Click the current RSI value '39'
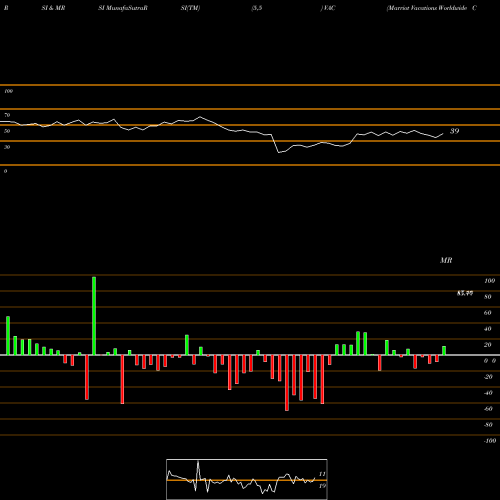This screenshot has width=500, height=500. pyautogui.click(x=454, y=131)
